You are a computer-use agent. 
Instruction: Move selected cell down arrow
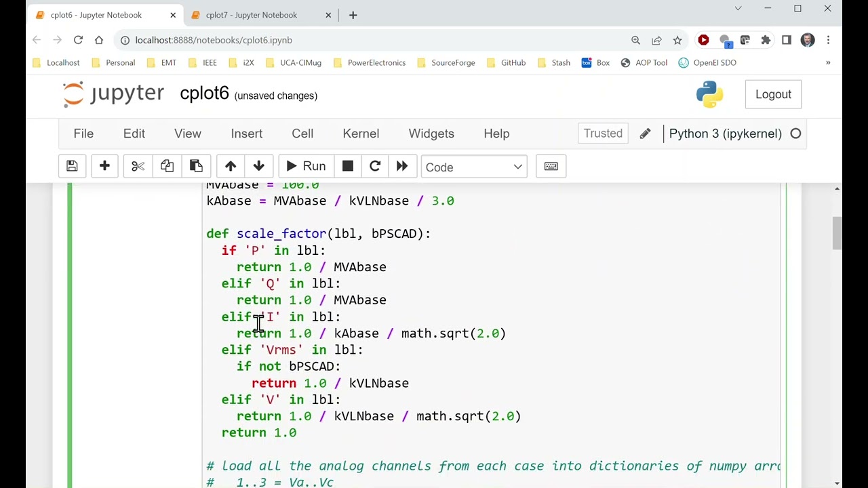(x=258, y=167)
